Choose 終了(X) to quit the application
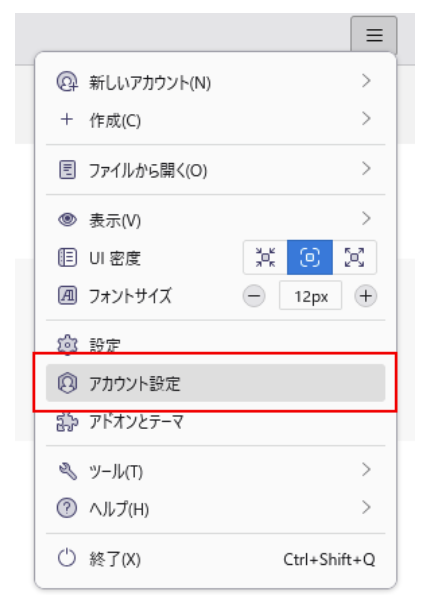 coord(215,559)
